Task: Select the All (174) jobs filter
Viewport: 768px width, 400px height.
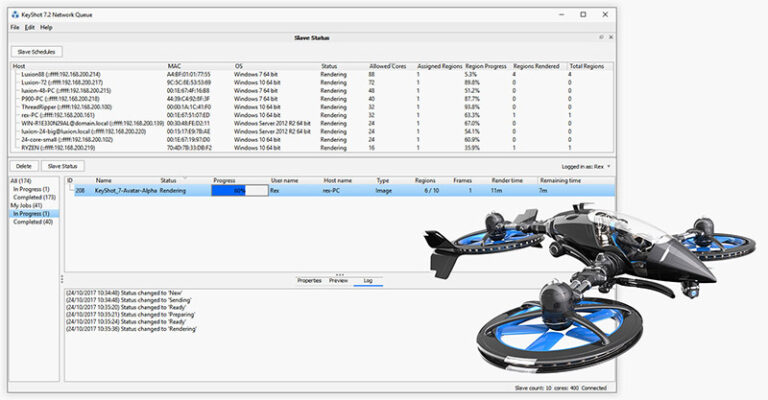Action: click(21, 181)
